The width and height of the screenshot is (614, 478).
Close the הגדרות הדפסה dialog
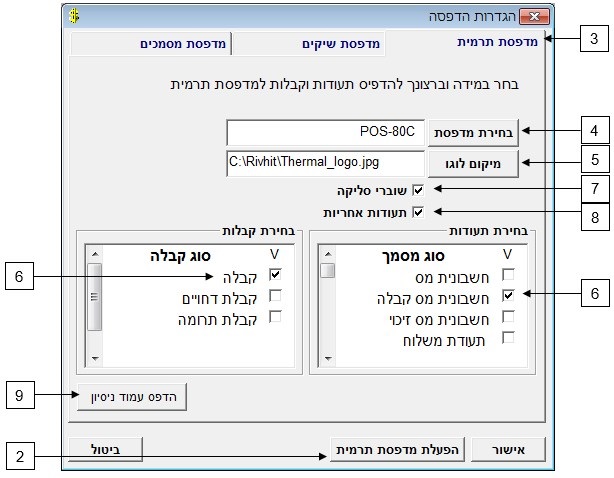pyautogui.click(x=534, y=16)
